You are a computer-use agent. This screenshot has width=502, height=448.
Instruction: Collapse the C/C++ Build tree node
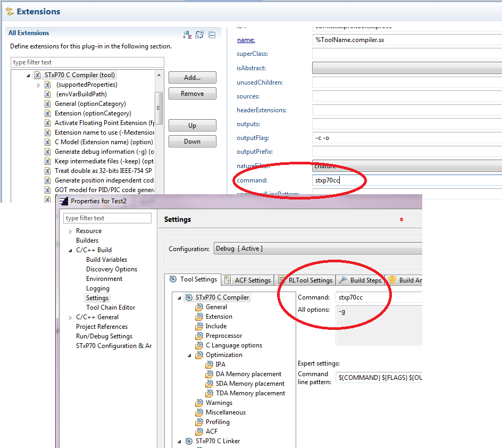(x=70, y=250)
